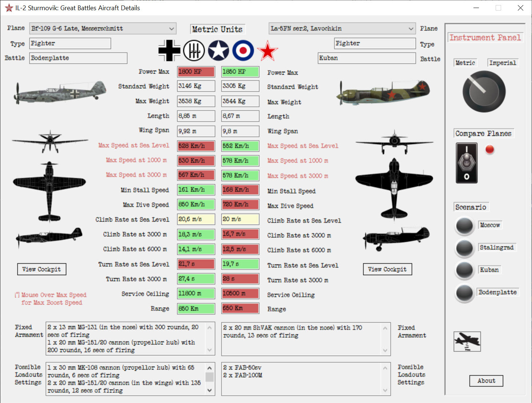The width and height of the screenshot is (532, 403).
Task: Click the right Possible Loadouts scrollbar down arrow
Action: coord(385,390)
